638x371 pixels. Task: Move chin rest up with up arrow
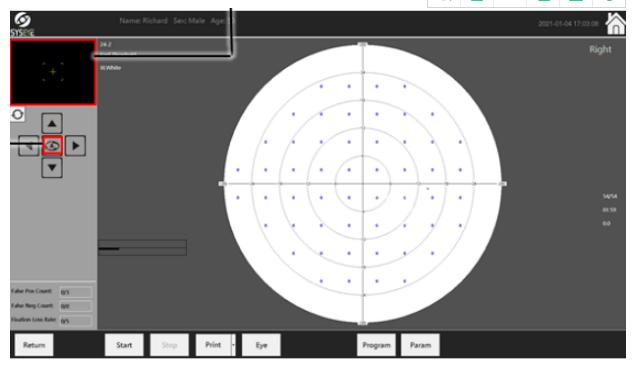click(x=52, y=123)
